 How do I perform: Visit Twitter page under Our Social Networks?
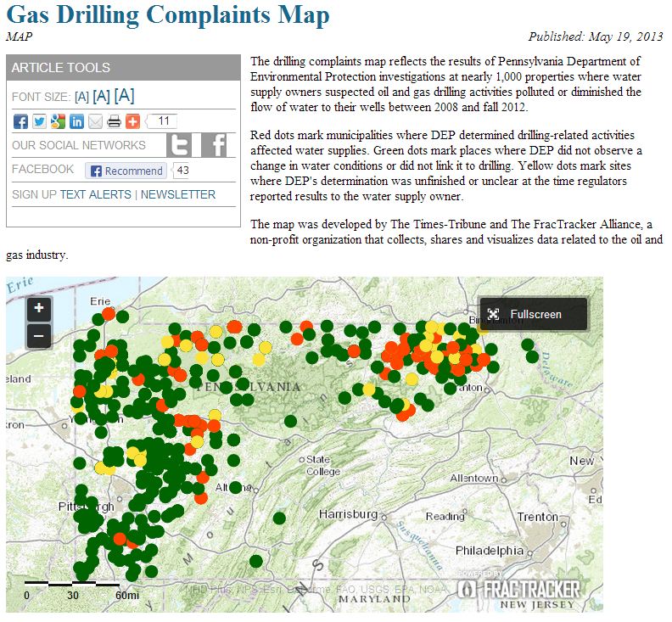click(x=179, y=145)
